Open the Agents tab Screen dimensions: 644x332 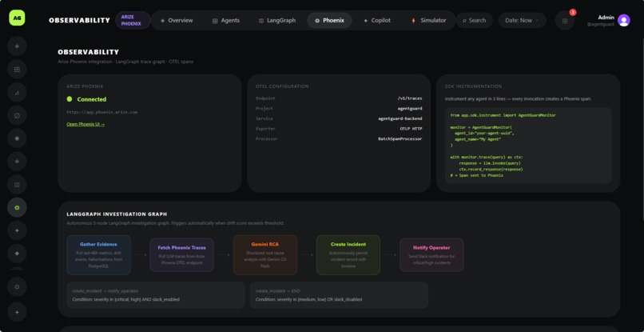coord(226,21)
